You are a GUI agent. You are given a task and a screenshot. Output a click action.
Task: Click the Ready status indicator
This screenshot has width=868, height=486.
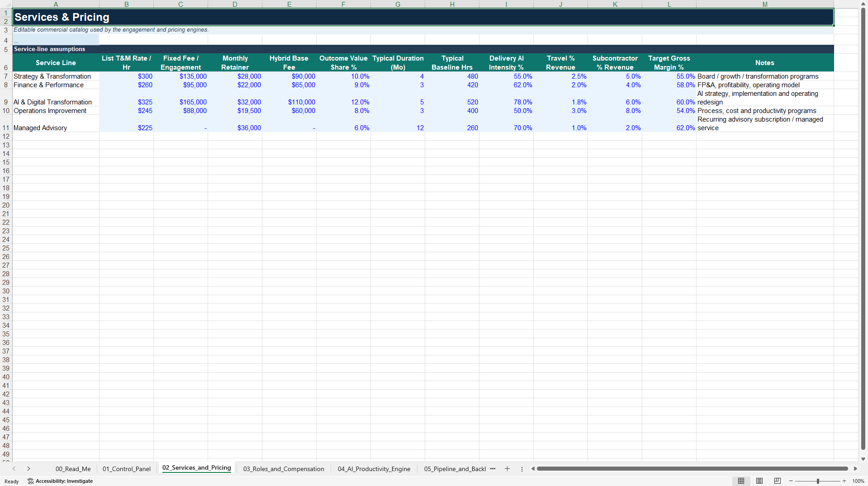12,481
